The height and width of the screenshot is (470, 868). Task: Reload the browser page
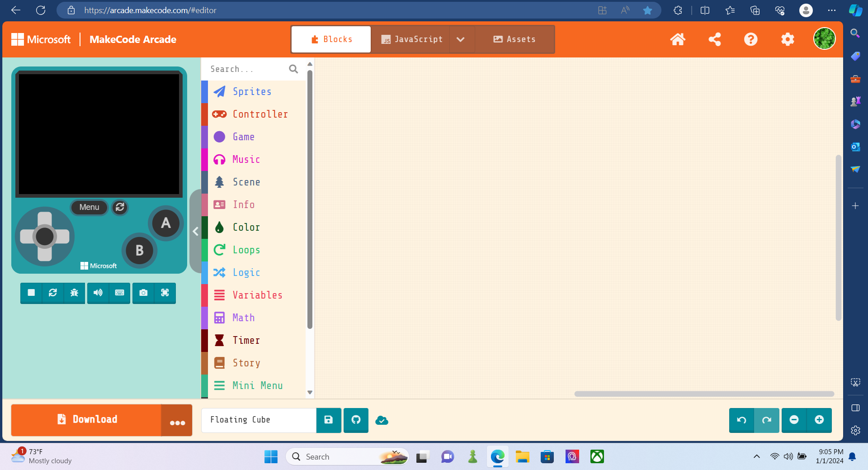[41, 10]
